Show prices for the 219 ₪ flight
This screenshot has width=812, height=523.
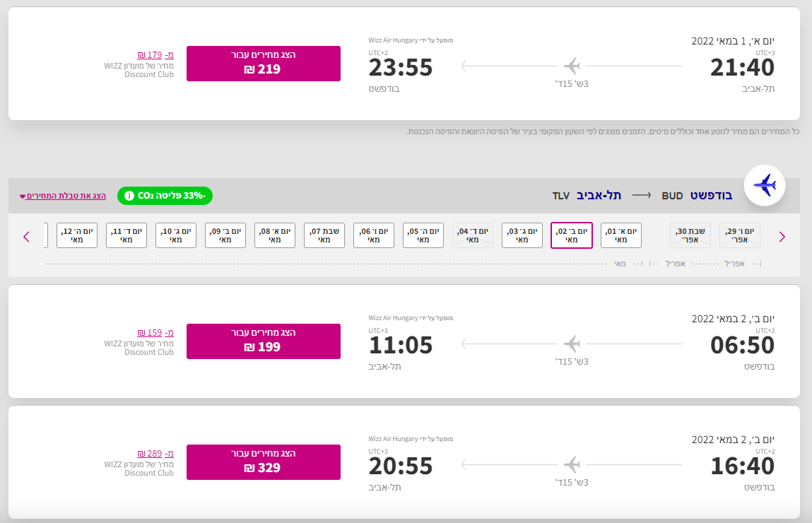click(x=263, y=64)
